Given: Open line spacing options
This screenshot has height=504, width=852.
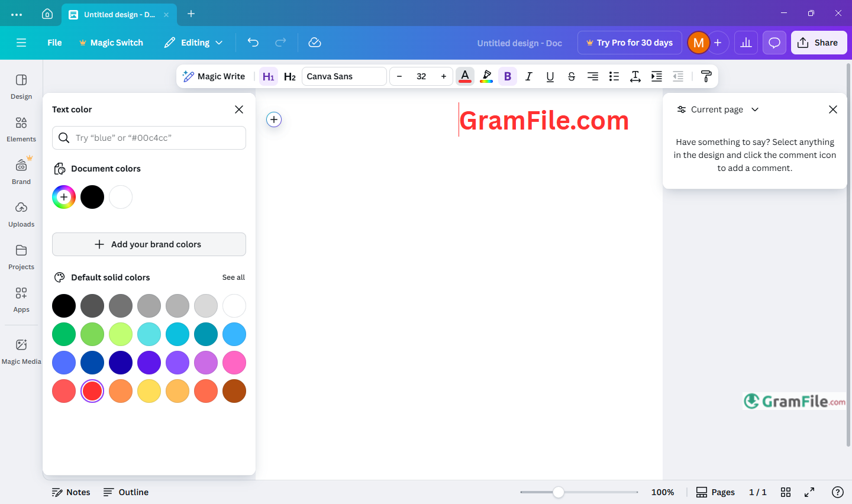Looking at the screenshot, I should [635, 76].
